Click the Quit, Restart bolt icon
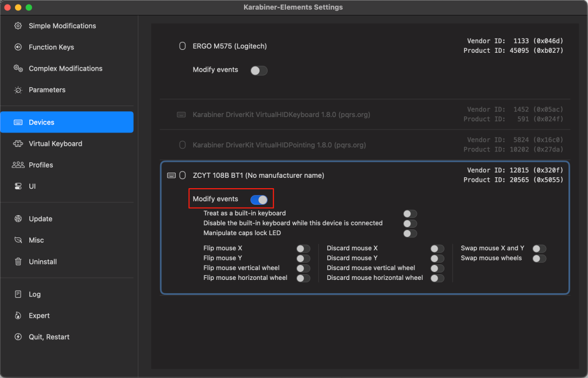Screen dimensions: 588x378 pos(18,337)
